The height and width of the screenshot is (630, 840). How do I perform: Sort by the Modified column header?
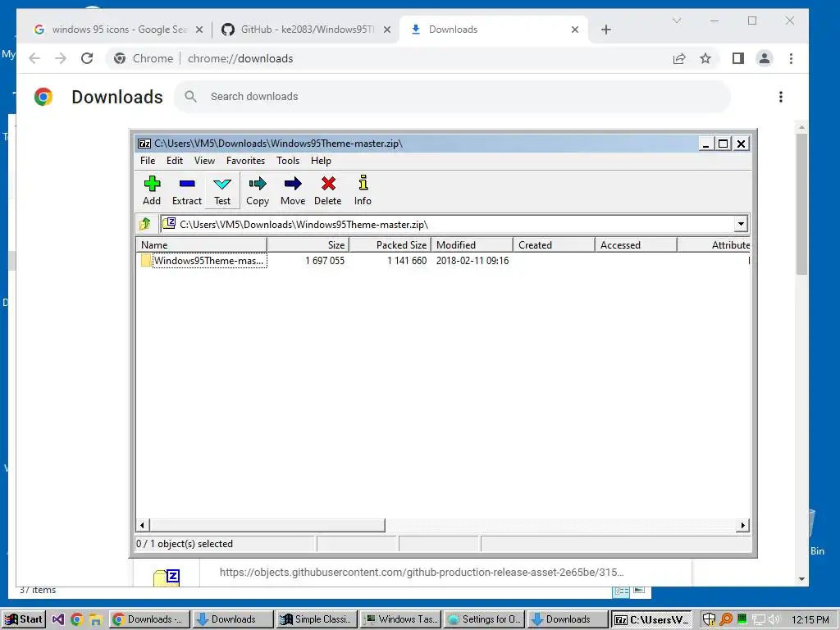click(472, 244)
